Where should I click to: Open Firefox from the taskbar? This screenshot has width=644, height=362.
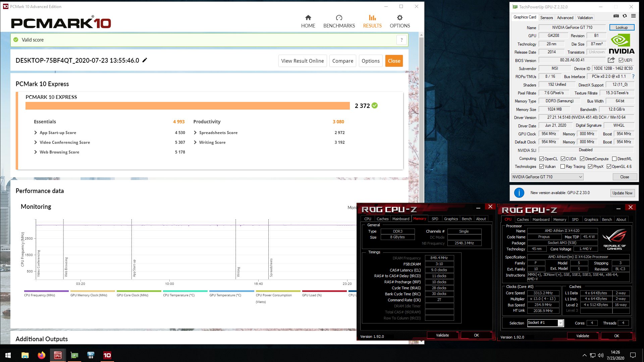coord(41,355)
